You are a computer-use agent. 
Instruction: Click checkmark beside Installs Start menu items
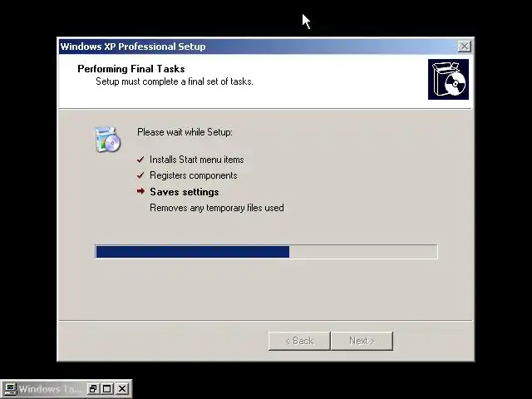(140, 160)
